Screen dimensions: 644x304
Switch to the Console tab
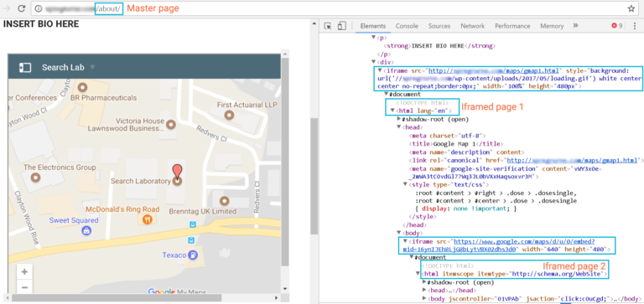click(x=407, y=26)
